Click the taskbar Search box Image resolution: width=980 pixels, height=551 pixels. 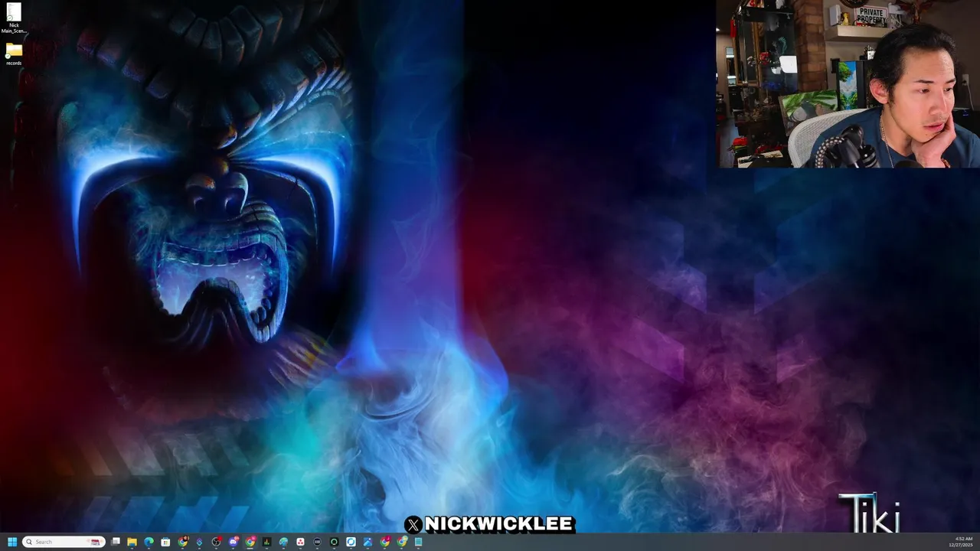(64, 542)
